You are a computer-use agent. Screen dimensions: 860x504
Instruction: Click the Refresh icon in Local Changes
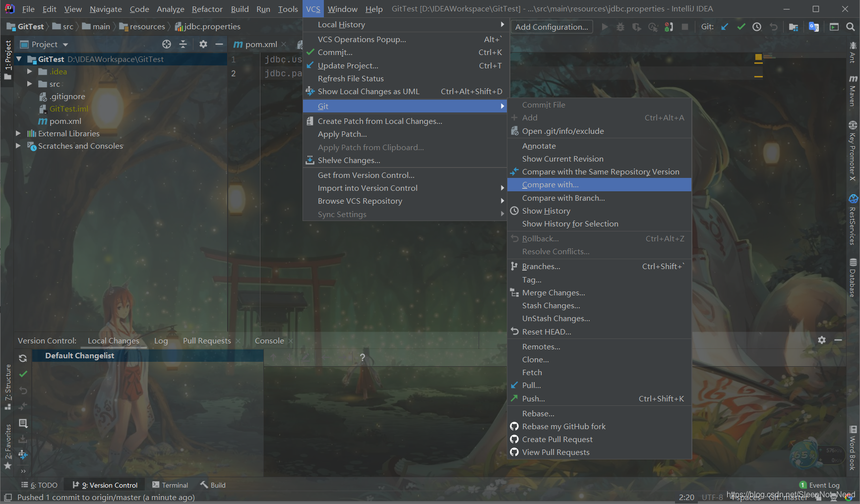pos(23,358)
